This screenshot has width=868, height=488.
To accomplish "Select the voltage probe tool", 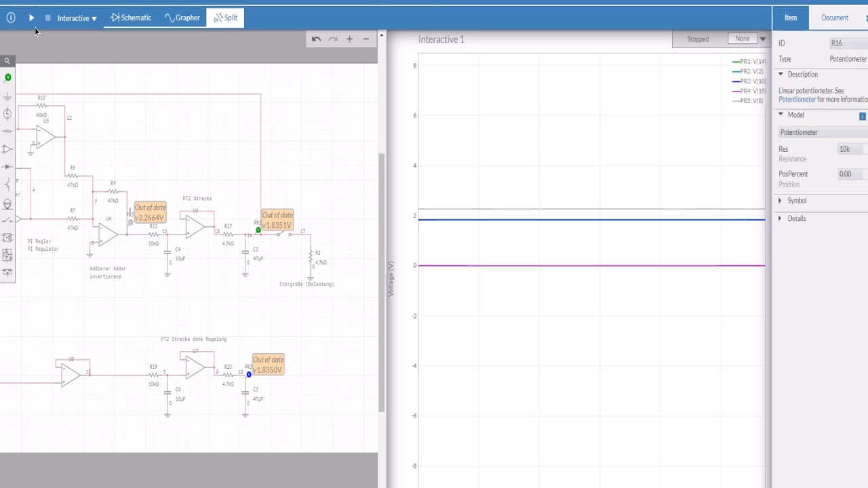I will (7, 77).
